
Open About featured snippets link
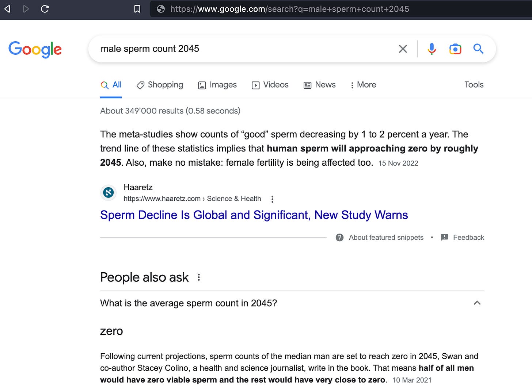click(386, 238)
